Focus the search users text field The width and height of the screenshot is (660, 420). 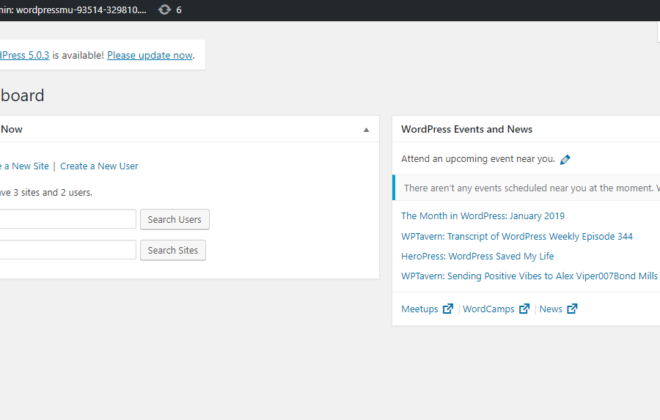tap(68, 219)
